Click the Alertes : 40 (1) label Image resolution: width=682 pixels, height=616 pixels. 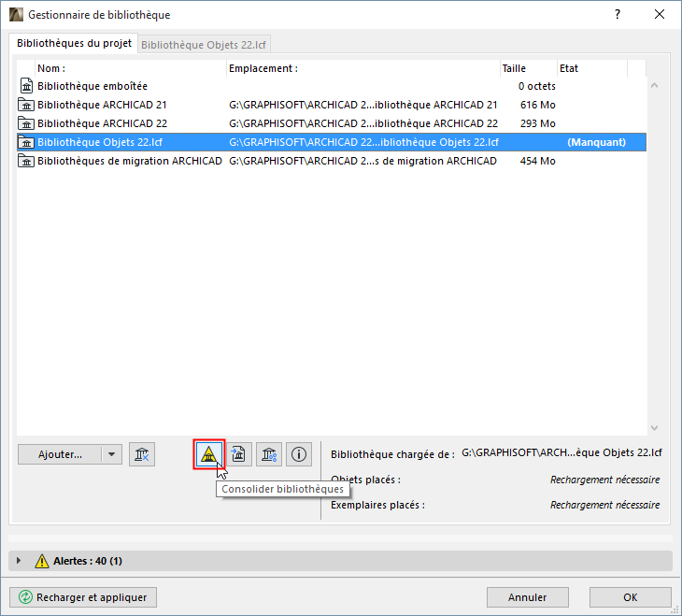[x=88, y=561]
